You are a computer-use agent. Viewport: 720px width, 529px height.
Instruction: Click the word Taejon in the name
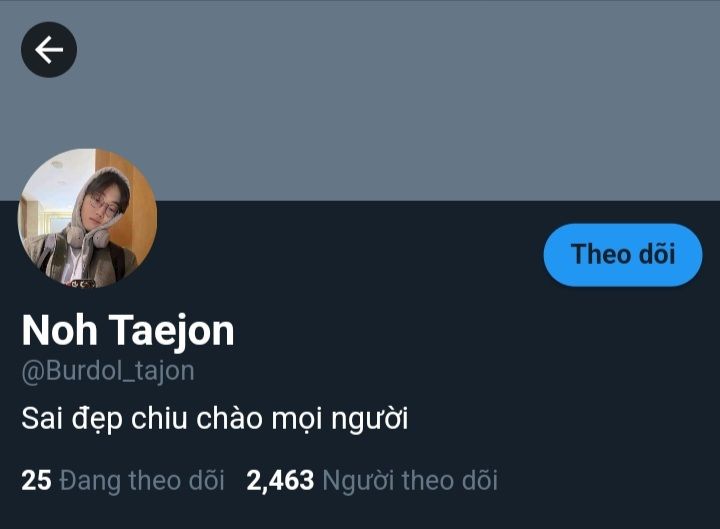pyautogui.click(x=172, y=332)
